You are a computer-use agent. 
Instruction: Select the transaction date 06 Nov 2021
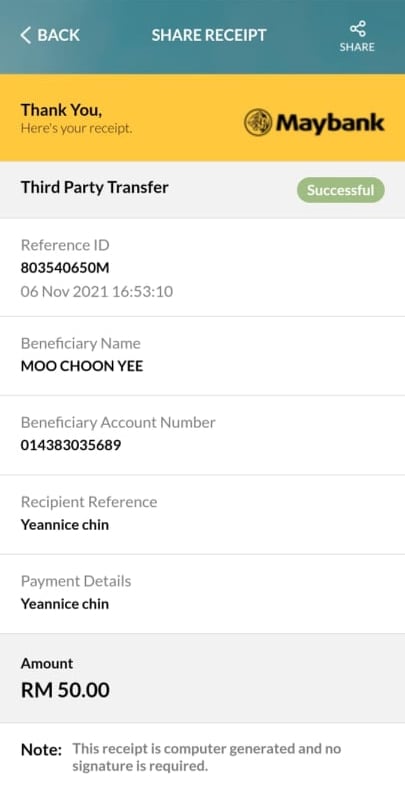[64, 292]
